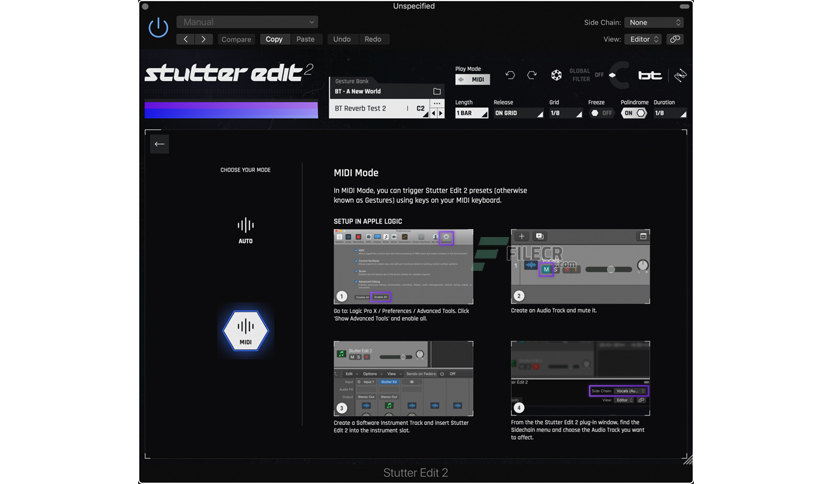The height and width of the screenshot is (484, 836).
Task: Go to next preset arrow
Action: pyautogui.click(x=204, y=39)
